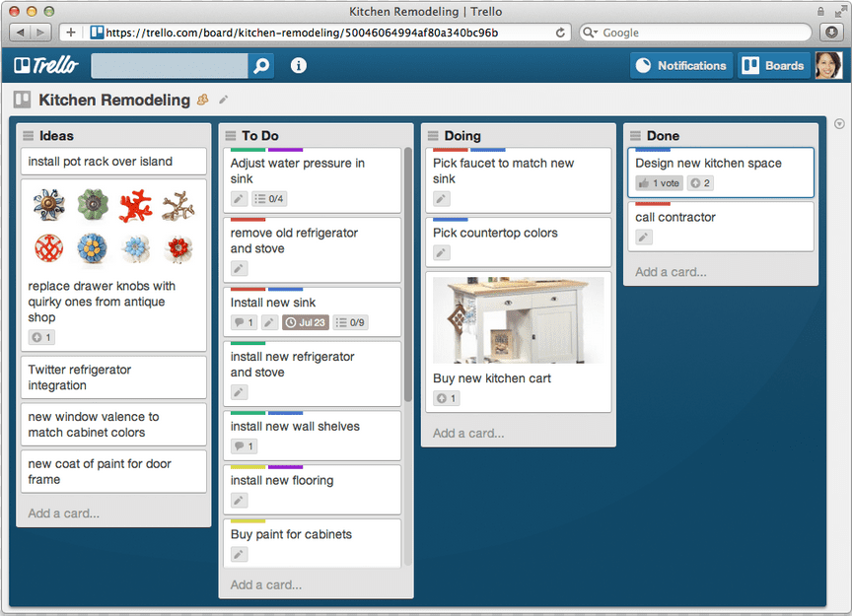Click purple label on install new flooring card
852x616 pixels.
(285, 466)
